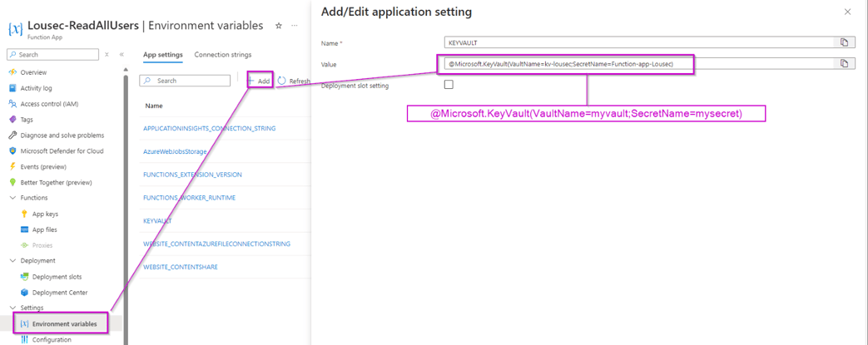
Task: Switch to the App settings tab
Action: coord(163,55)
